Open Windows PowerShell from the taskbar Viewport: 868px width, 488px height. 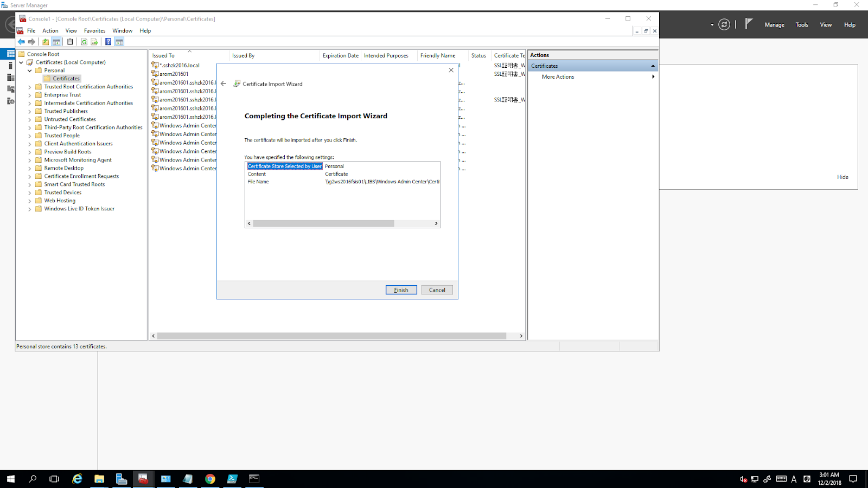click(232, 479)
